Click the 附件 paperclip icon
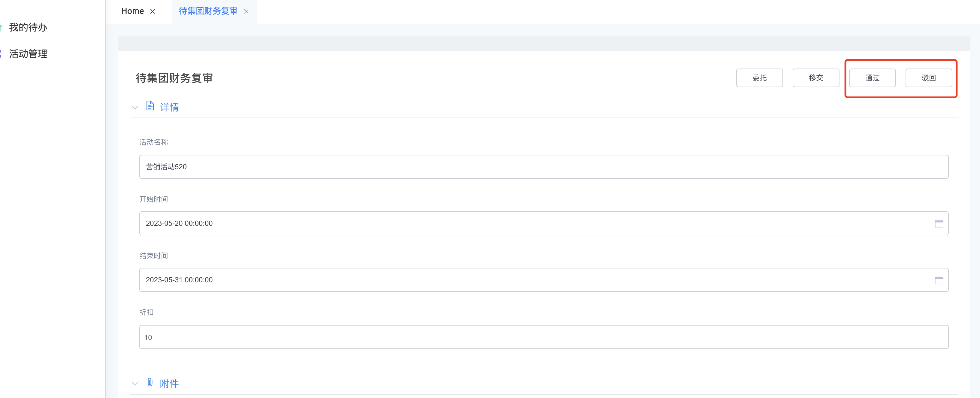This screenshot has height=398, width=980. tap(150, 382)
